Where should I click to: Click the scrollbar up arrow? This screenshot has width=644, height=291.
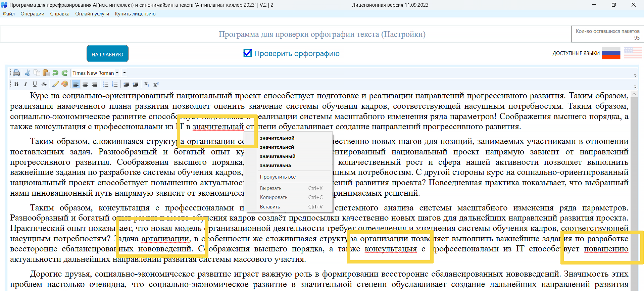(634, 94)
